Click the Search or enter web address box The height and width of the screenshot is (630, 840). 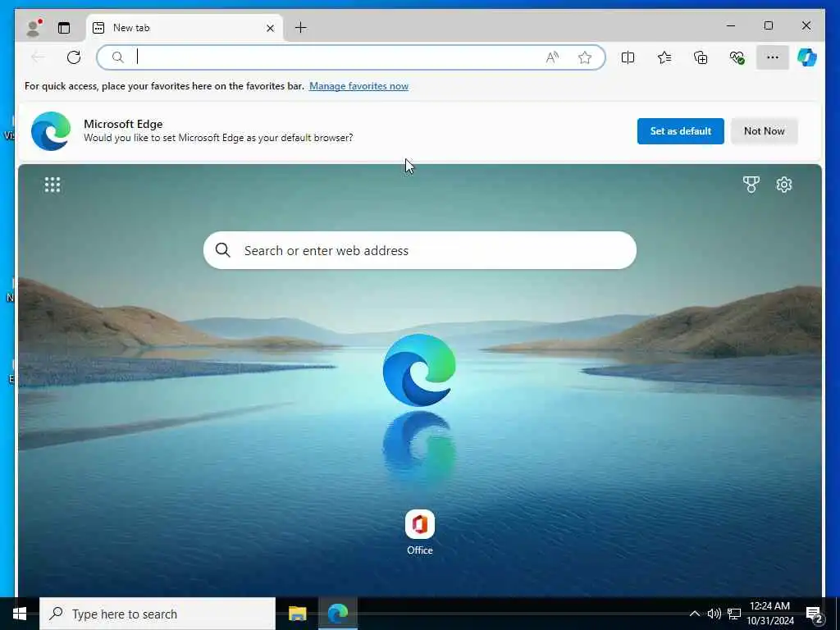click(x=419, y=250)
